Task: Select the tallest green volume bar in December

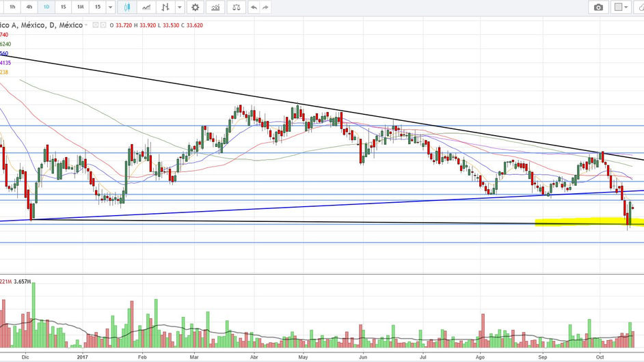Action: (x=33, y=315)
